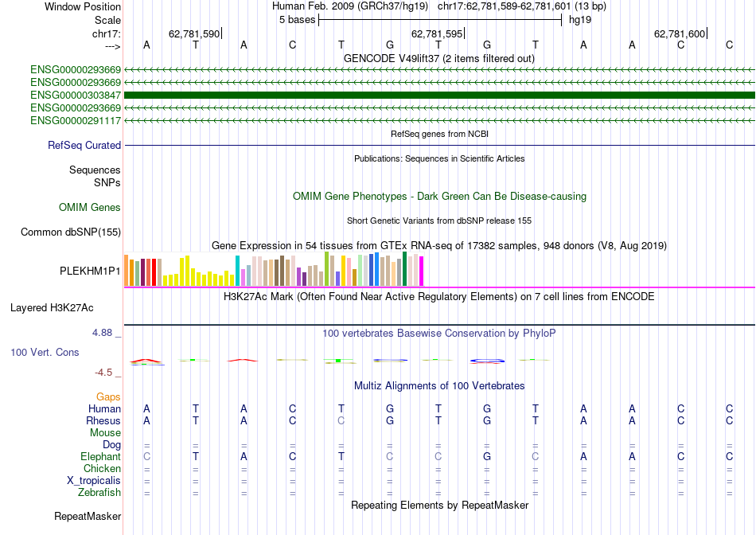This screenshot has width=756, height=535.
Task: Click the Window Position label
Action: [x=83, y=6]
